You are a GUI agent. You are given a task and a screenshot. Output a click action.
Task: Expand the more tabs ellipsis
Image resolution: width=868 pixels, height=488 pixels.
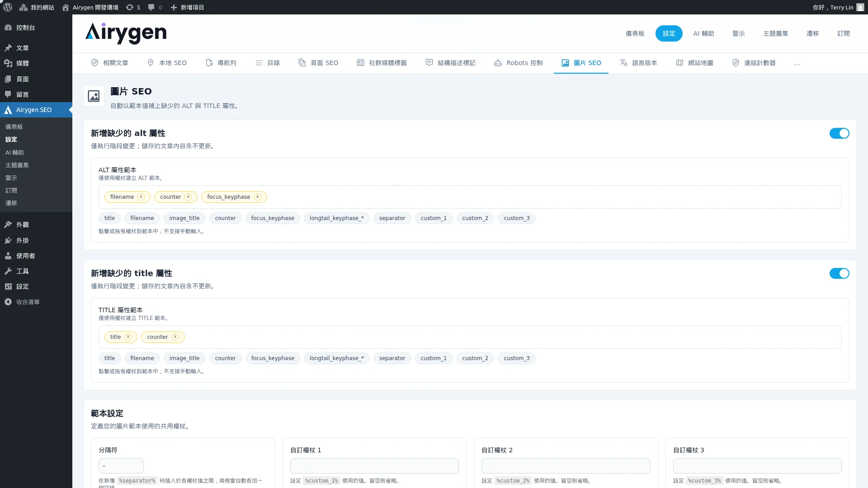[x=797, y=63]
